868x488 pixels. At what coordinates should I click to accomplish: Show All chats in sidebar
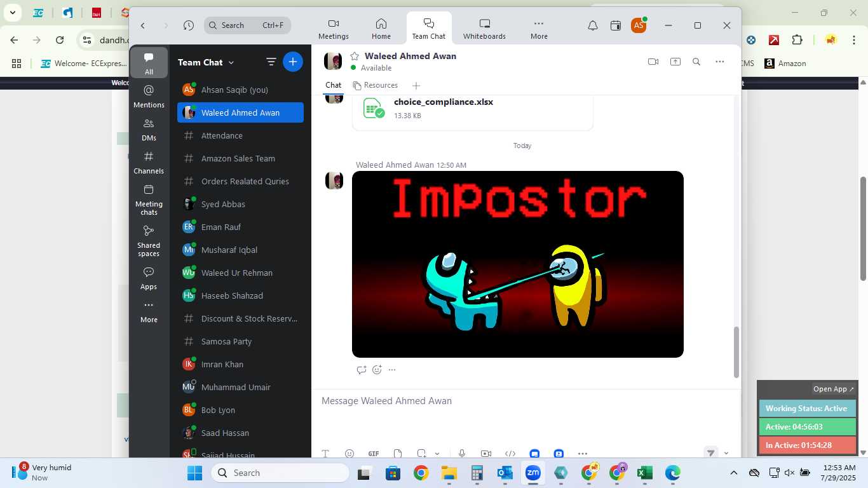149,63
